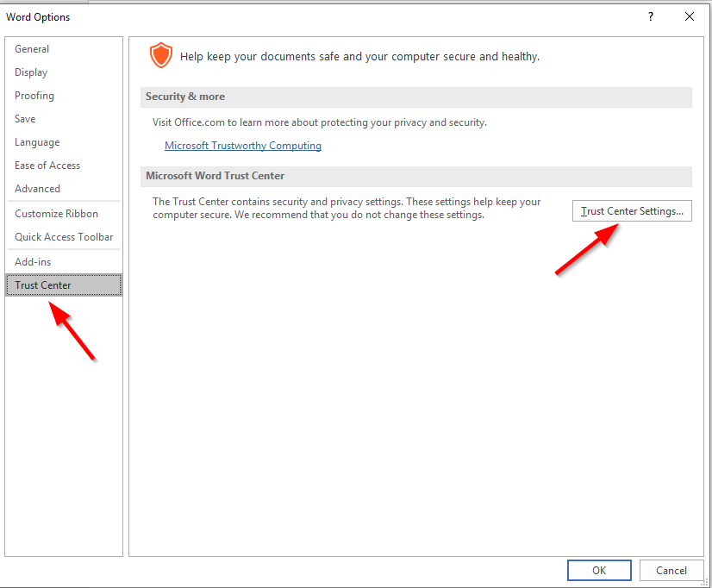Select Proofing in the sidebar
The image size is (712, 588).
tap(34, 96)
